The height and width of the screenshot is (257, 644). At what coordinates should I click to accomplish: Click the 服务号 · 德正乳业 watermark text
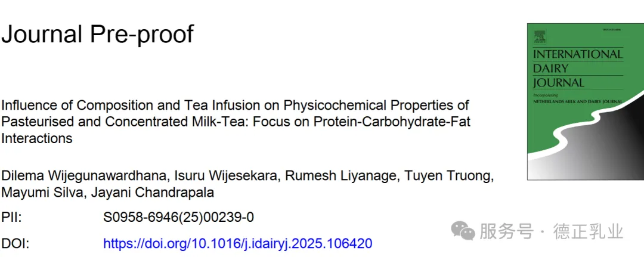[x=551, y=231]
